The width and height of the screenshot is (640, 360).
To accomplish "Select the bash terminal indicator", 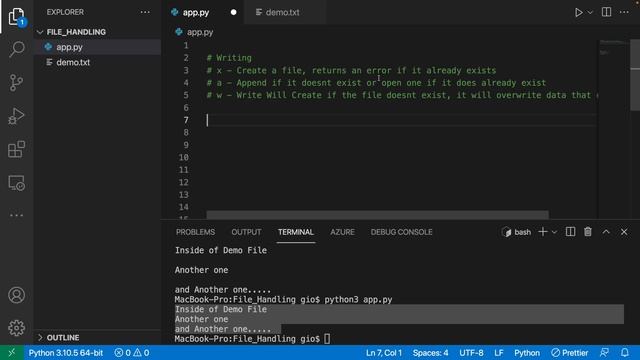I will tap(517, 232).
